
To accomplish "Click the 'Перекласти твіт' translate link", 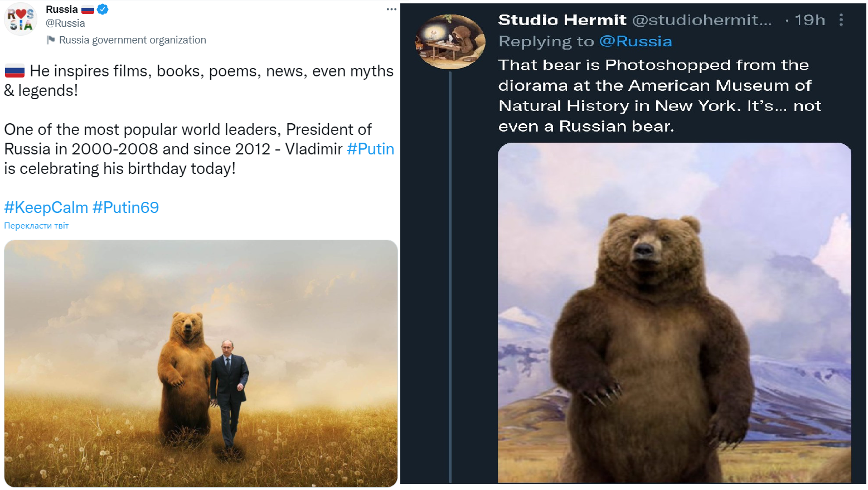I will [x=36, y=226].
